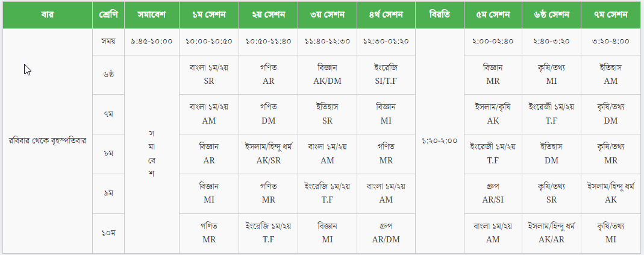This screenshot has height=255, width=644.
Task: Click the 'রবিবার থেকে বৃহস্পতিবার' cell
Action: 48,141
